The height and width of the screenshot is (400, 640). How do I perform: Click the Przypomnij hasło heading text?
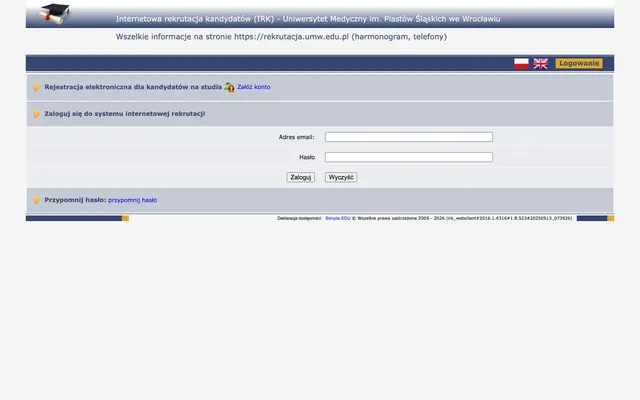75,200
